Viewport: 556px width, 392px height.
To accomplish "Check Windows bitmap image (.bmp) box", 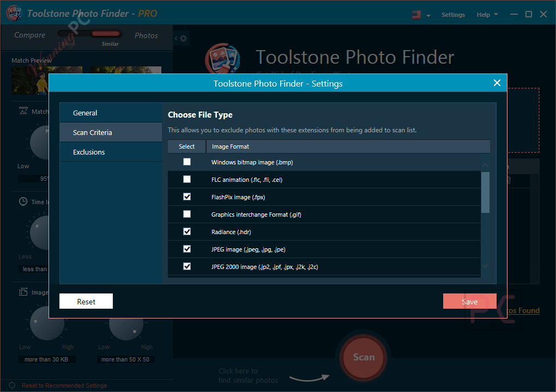I will pyautogui.click(x=187, y=162).
